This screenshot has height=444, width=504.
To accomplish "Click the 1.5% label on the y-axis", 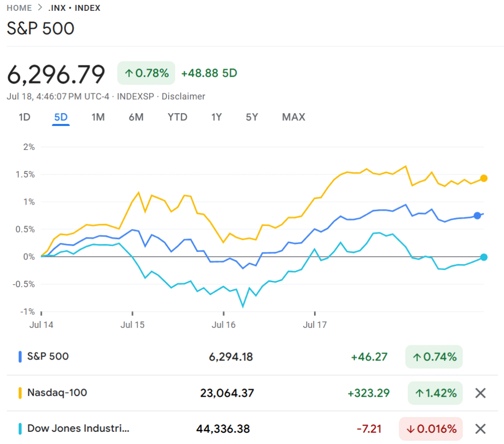I will pyautogui.click(x=25, y=175).
